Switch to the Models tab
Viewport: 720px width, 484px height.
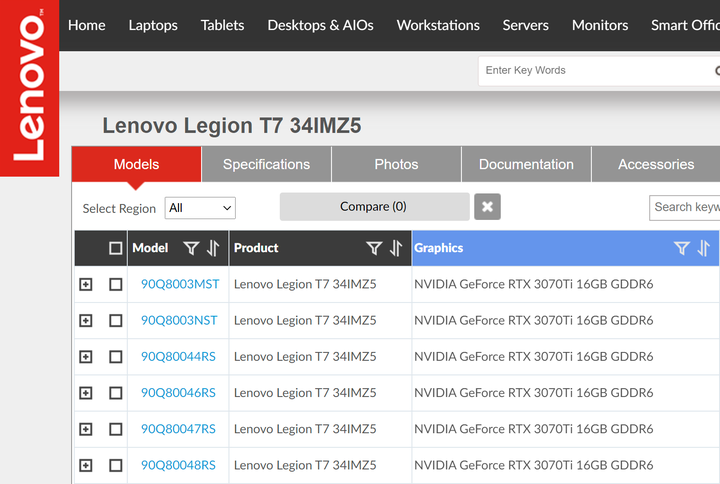[x=136, y=164]
